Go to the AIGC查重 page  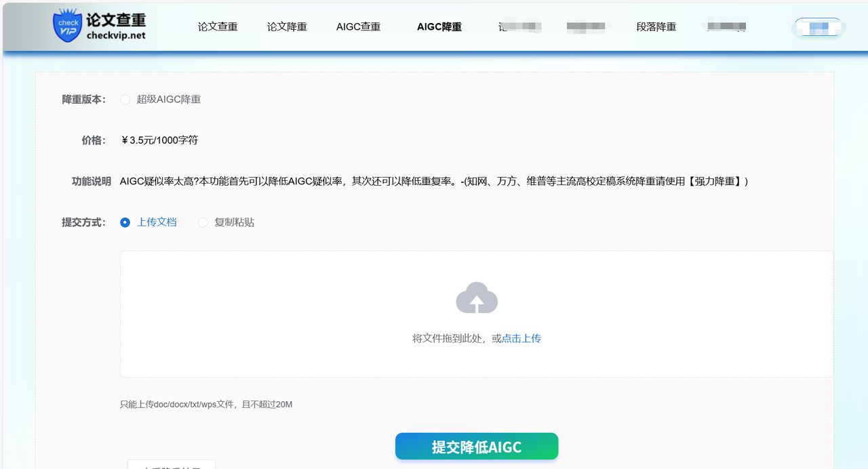point(359,27)
